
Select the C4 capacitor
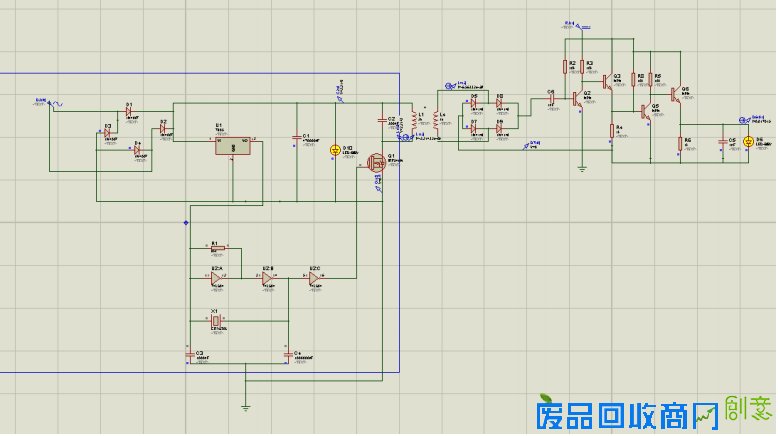pyautogui.click(x=287, y=354)
